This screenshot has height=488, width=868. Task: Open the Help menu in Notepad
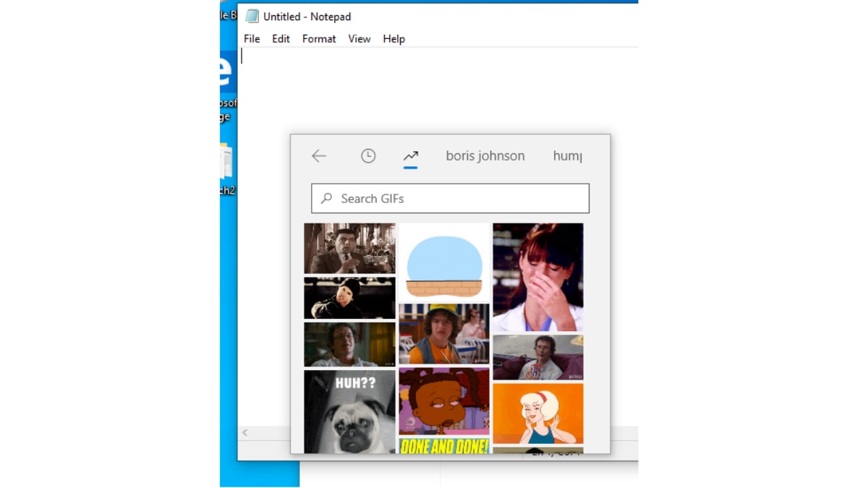(x=393, y=39)
